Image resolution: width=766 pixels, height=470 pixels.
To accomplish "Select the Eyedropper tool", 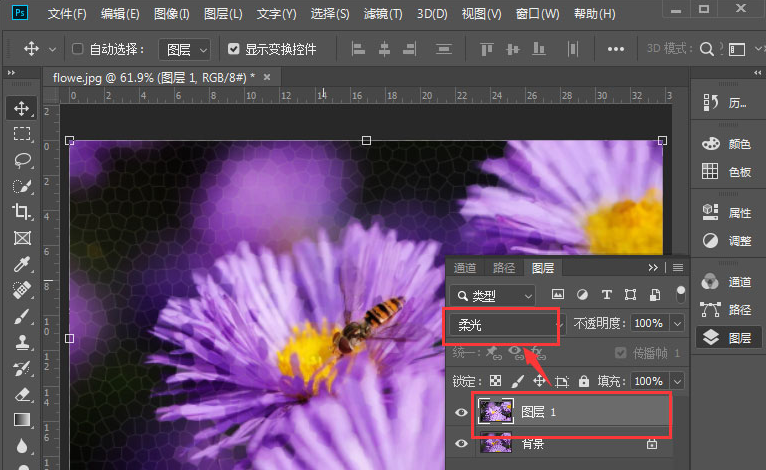I will pos(21,264).
